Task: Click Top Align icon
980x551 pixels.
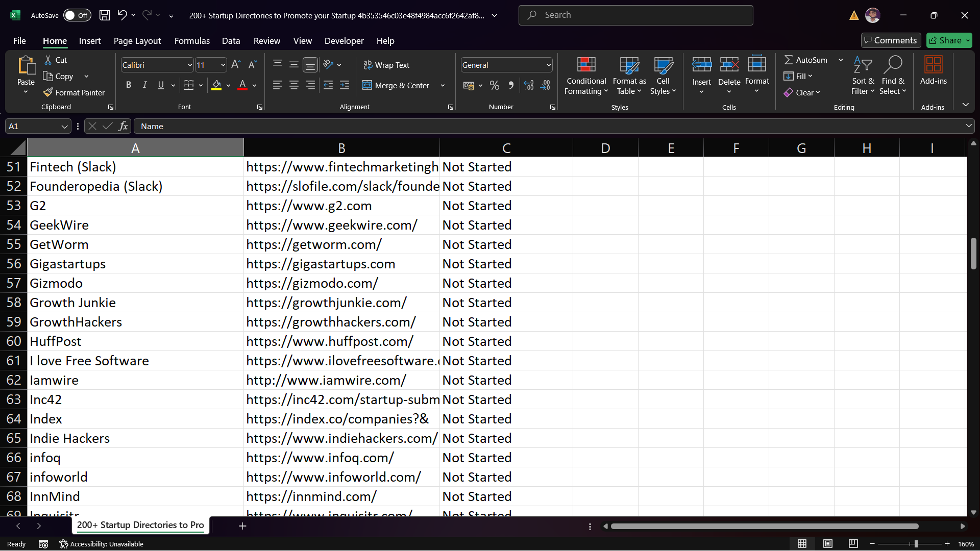Action: (x=278, y=64)
